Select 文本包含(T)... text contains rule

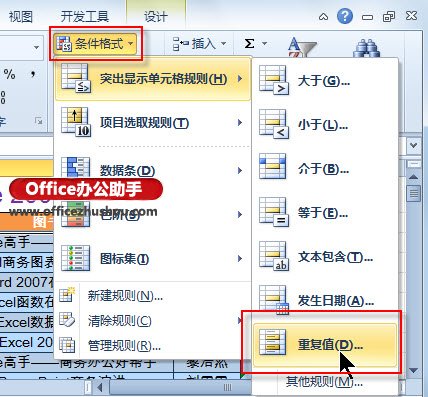[325, 257]
